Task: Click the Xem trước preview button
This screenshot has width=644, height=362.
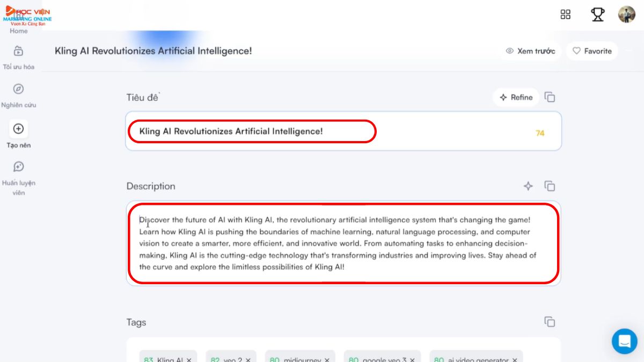Action: pyautogui.click(x=530, y=51)
